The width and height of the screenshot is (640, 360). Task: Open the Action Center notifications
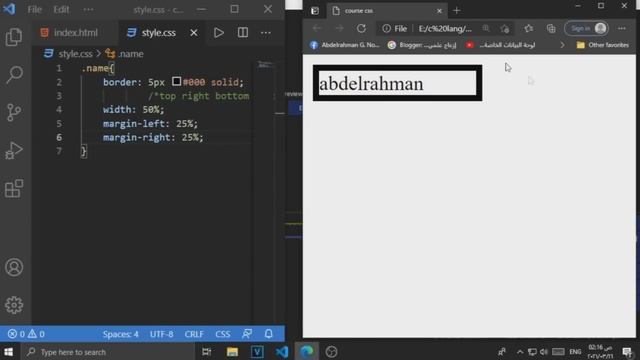point(627,352)
